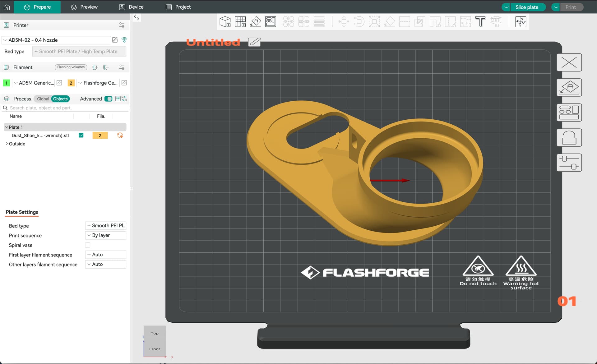Click the Add object cube icon

tap(225, 22)
